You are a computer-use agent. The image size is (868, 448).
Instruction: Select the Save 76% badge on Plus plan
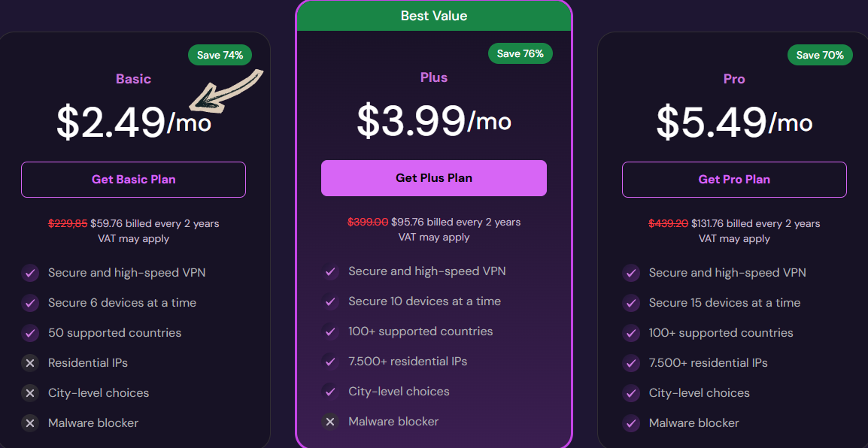coord(520,53)
